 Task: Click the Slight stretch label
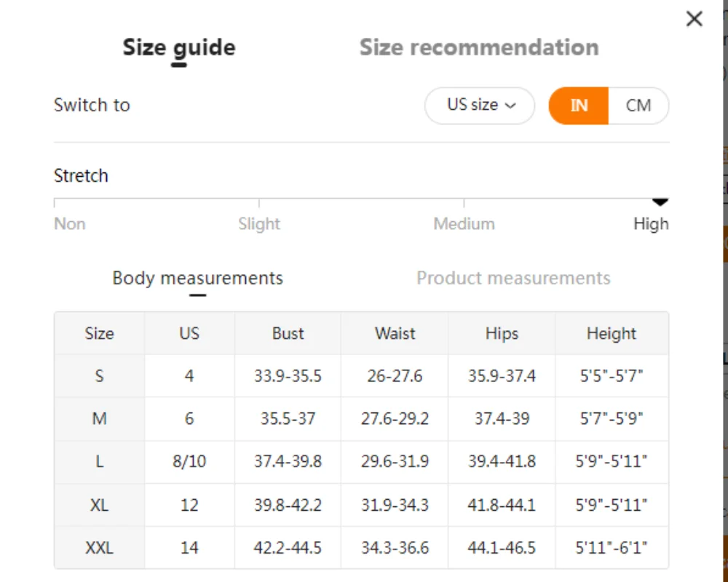[259, 224]
